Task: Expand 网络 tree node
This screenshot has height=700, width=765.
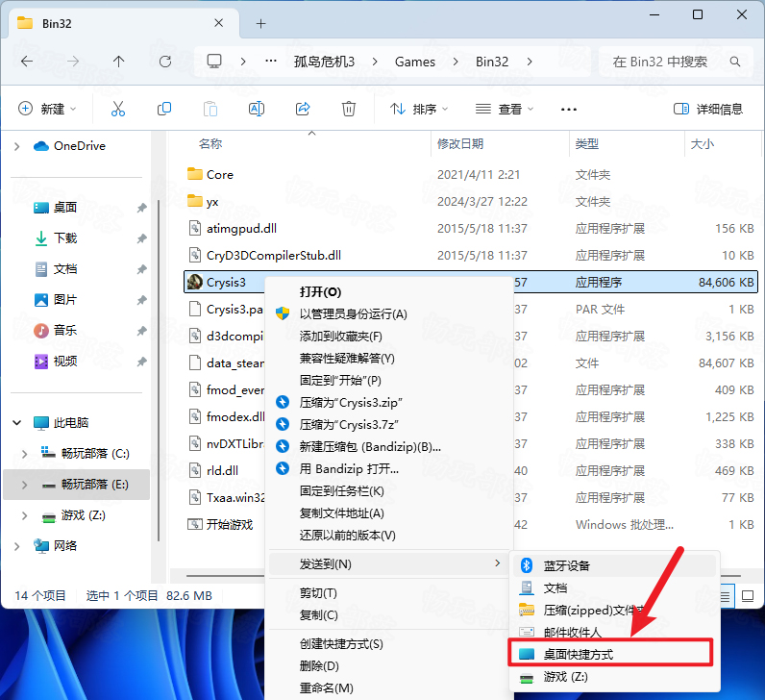Action: point(17,546)
